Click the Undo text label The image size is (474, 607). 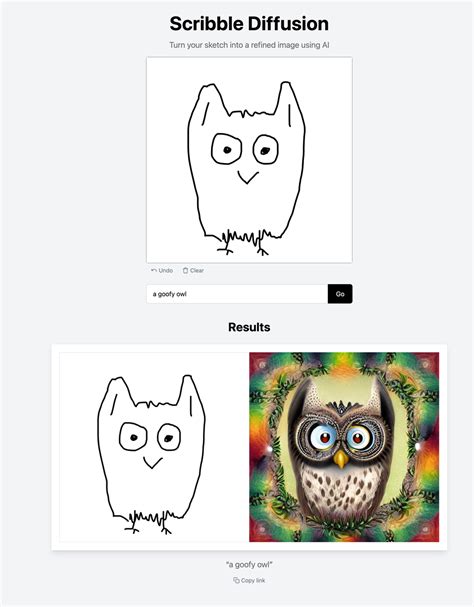166,270
